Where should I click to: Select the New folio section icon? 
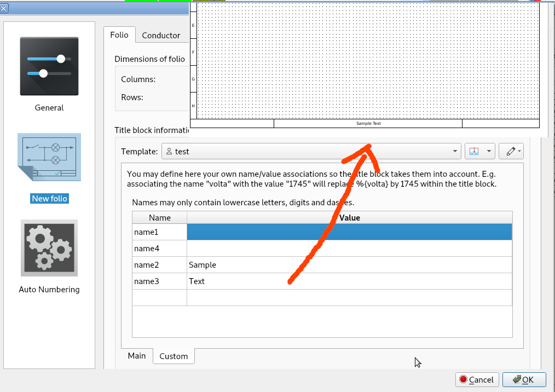(x=49, y=158)
